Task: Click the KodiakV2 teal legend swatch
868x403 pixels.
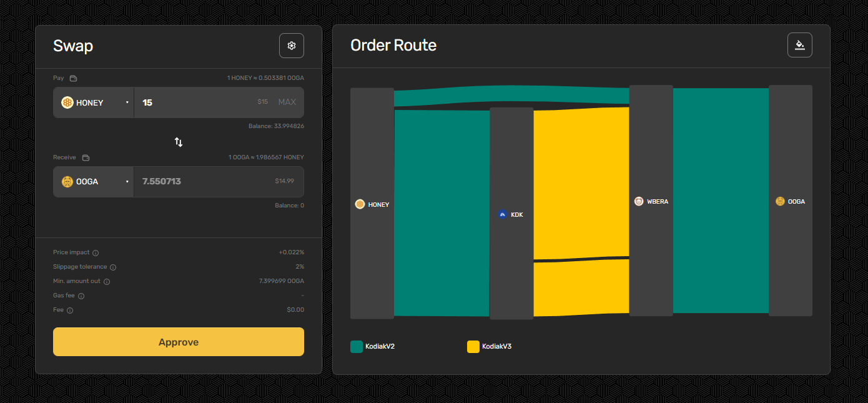Action: click(357, 347)
